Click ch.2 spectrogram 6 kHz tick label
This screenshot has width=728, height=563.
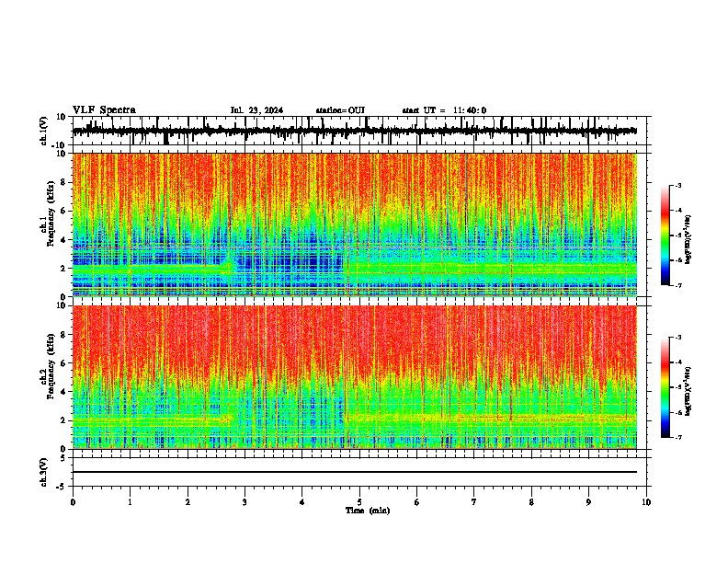[65, 363]
